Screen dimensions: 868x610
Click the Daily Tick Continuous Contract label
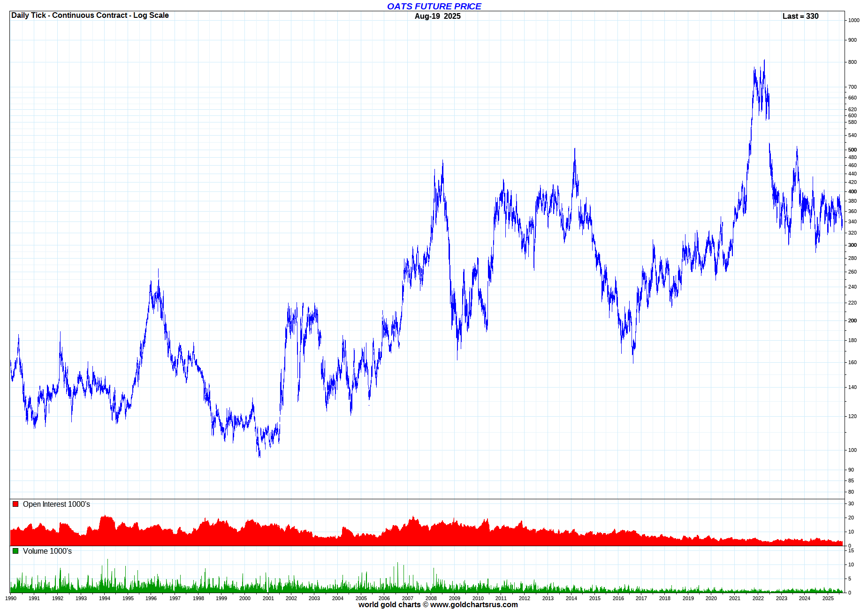(90, 15)
